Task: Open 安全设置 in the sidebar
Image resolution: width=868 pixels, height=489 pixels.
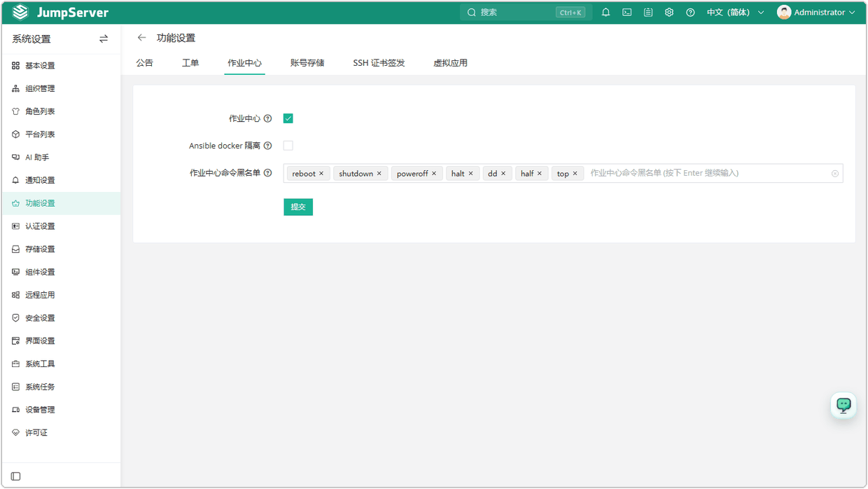Action: pyautogui.click(x=61, y=318)
